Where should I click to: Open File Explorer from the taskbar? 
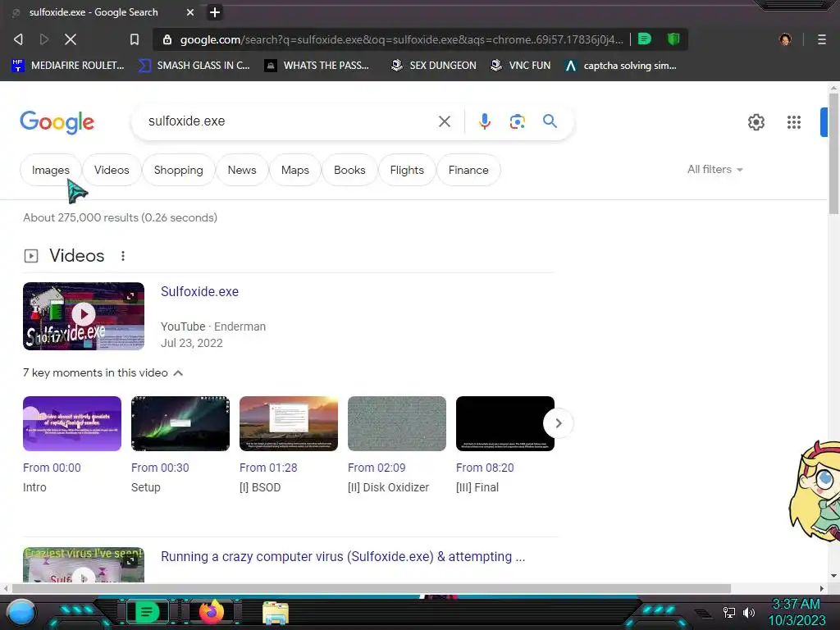pyautogui.click(x=276, y=613)
